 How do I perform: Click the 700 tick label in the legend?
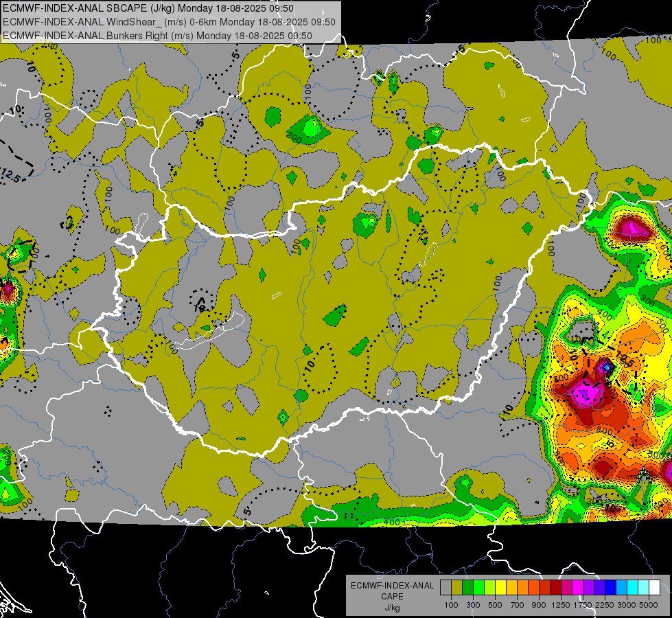tap(517, 605)
